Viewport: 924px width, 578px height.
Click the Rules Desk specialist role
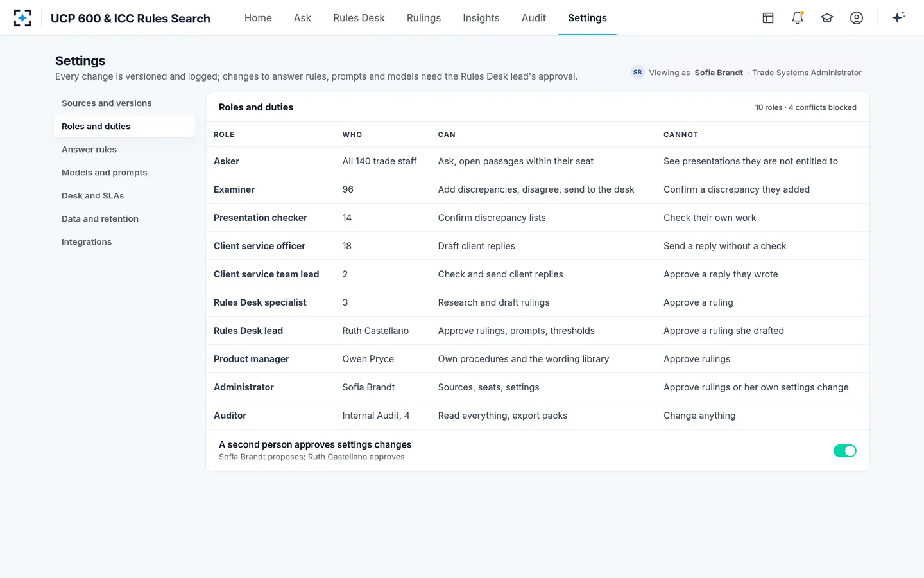tap(260, 302)
